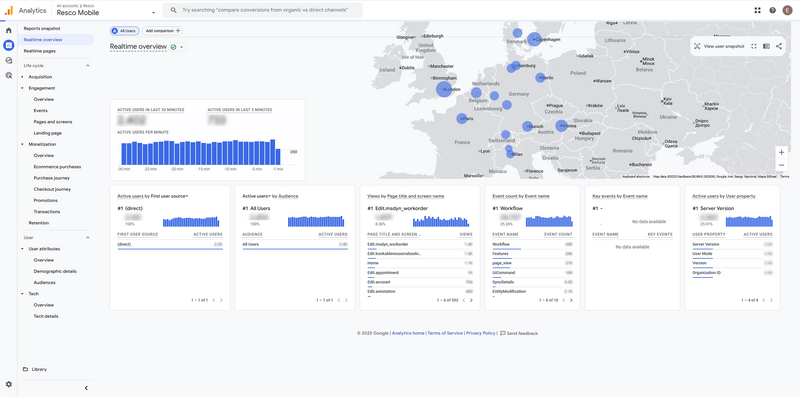Click the Edit.appointment page row
Viewport: 800px width, 397px height.
420,273
